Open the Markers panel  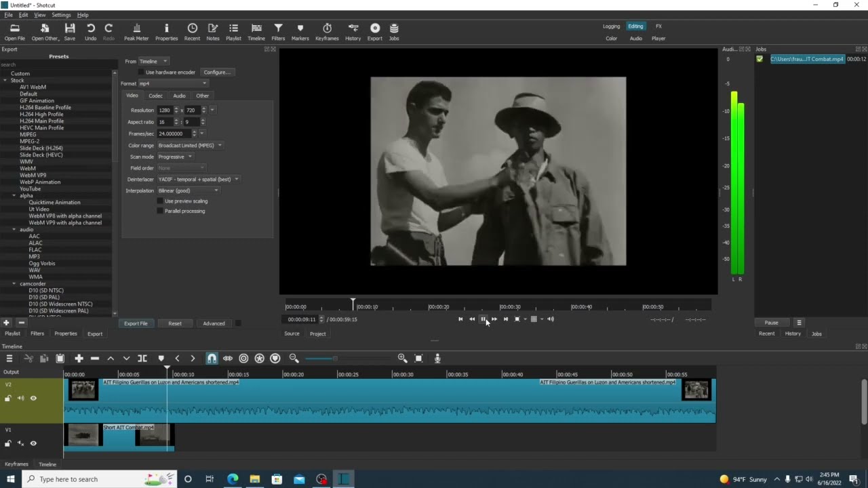[x=300, y=31]
